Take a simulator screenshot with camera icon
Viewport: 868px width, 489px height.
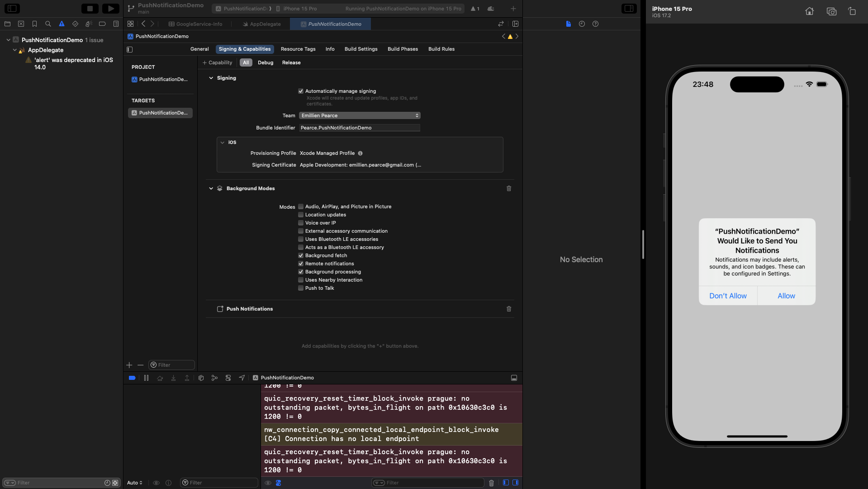(x=831, y=11)
